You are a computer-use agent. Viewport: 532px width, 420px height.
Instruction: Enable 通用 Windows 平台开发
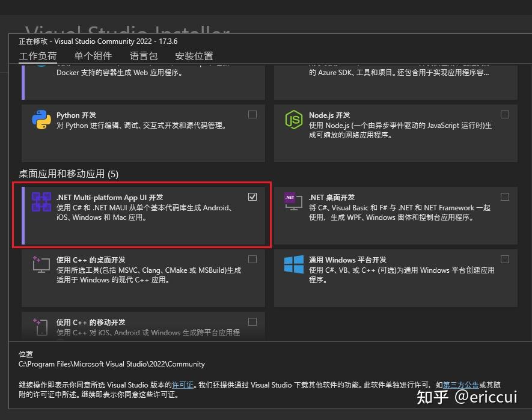tap(505, 259)
